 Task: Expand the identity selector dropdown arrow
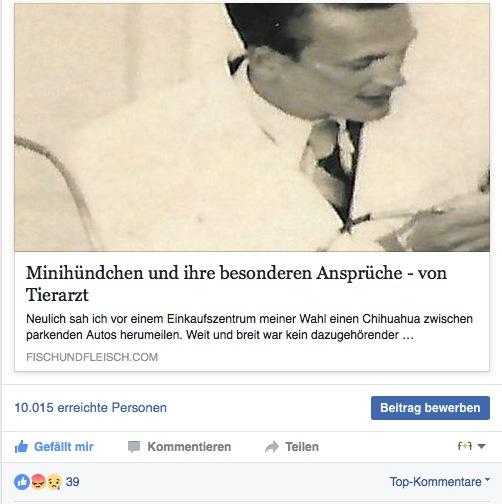(481, 446)
